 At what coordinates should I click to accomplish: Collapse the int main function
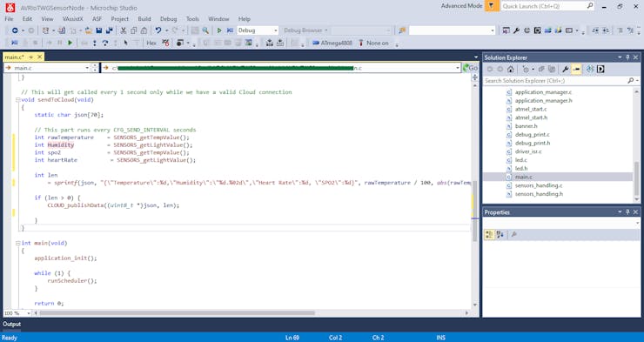point(17,243)
